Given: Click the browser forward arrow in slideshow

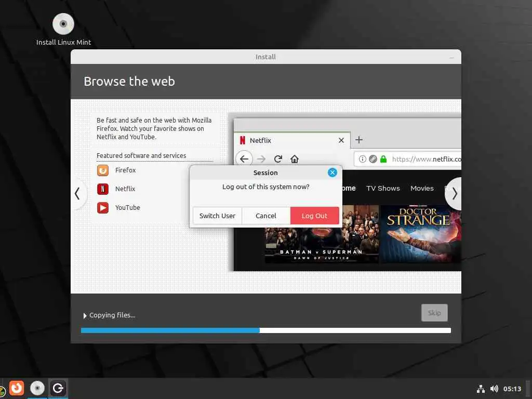Looking at the screenshot, I should click(x=261, y=159).
